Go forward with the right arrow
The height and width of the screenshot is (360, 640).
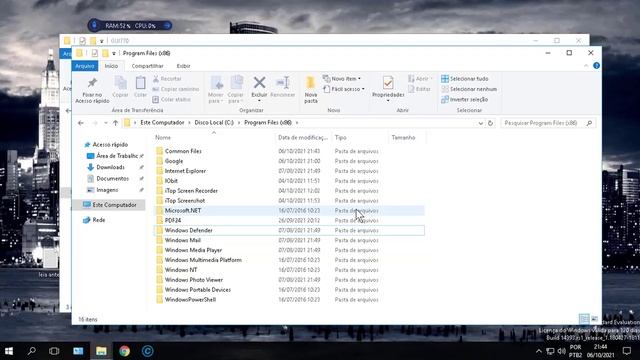click(95, 123)
